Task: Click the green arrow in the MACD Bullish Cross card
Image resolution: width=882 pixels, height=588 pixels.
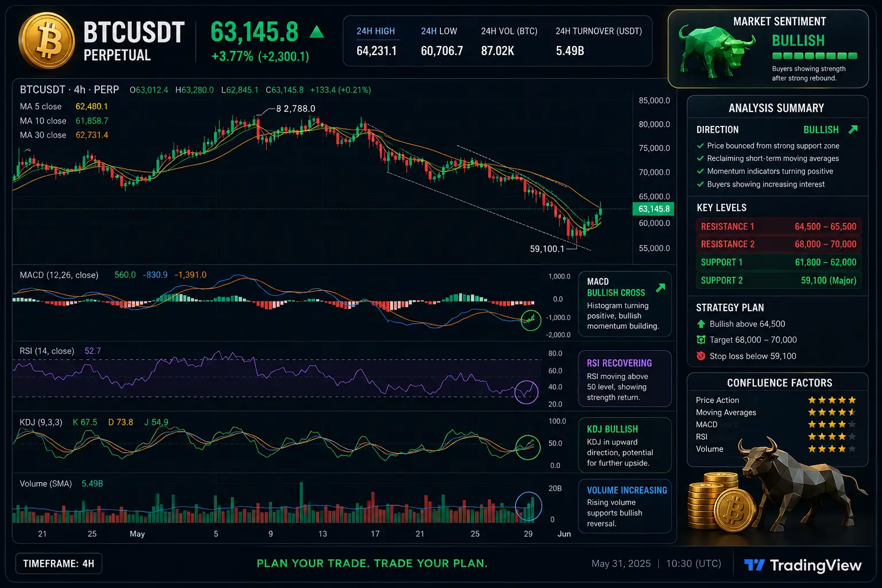Action: click(660, 288)
